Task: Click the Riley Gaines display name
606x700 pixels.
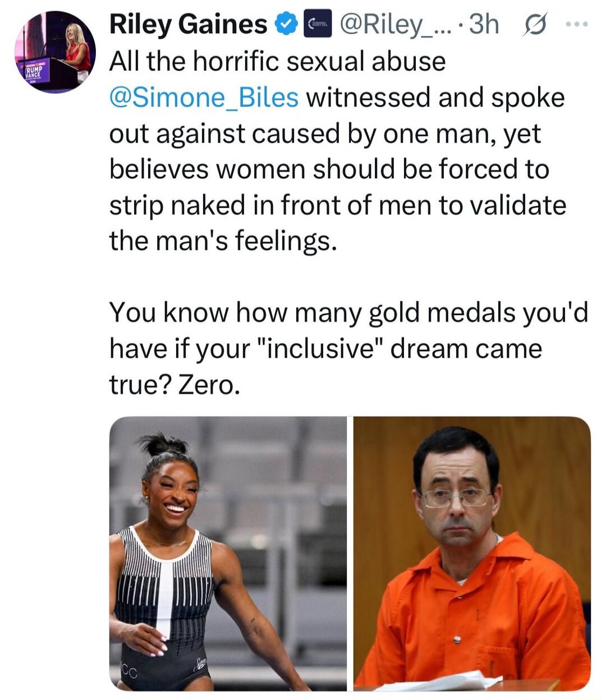Action: [x=188, y=24]
